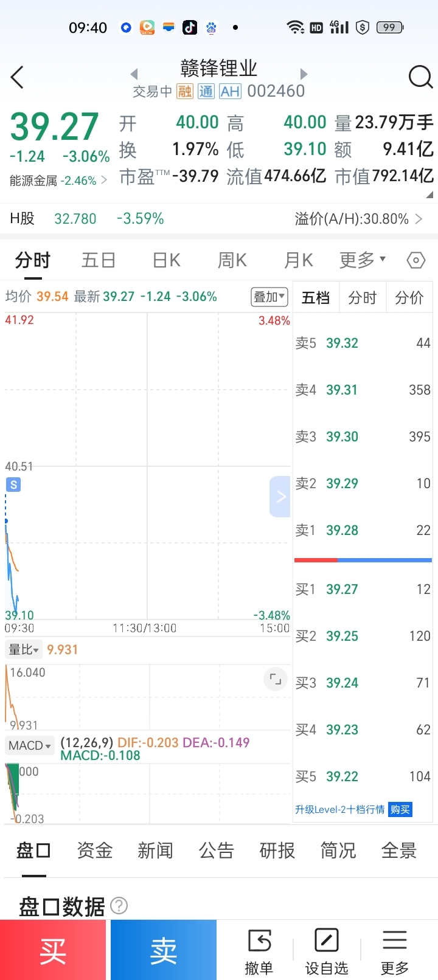Go to previous stock with left triangle
Screen dimensions: 438x980
[x=134, y=74]
